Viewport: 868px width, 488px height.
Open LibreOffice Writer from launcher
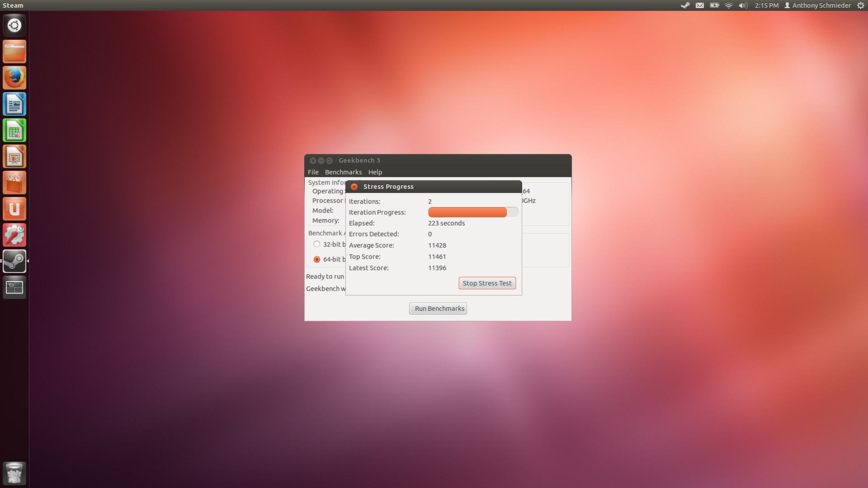[14, 104]
